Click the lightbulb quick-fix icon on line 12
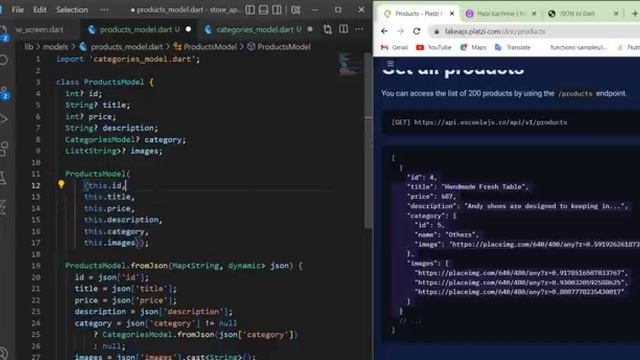The image size is (640, 360). click(x=61, y=184)
